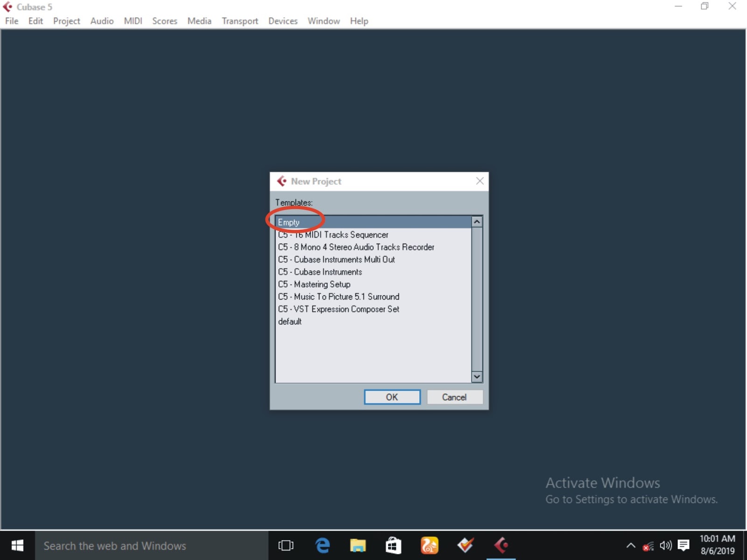The height and width of the screenshot is (560, 747).
Task: Open the Windows Store from taskbar
Action: 394,546
